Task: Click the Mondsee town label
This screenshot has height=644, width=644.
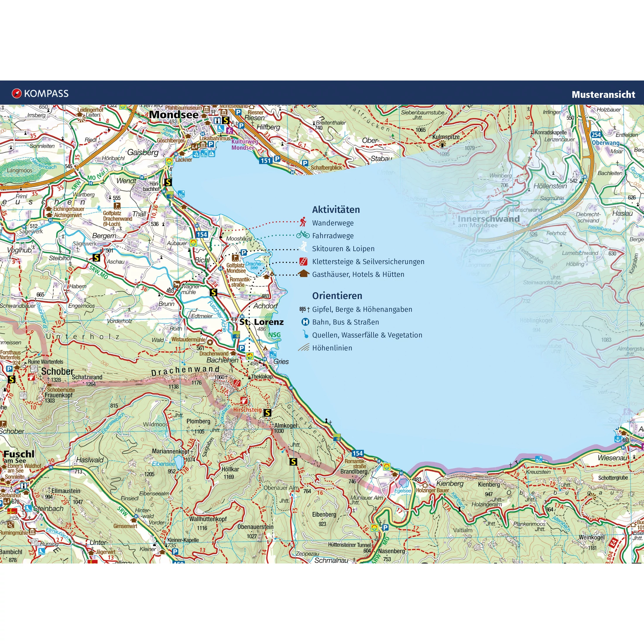Action: click(174, 115)
